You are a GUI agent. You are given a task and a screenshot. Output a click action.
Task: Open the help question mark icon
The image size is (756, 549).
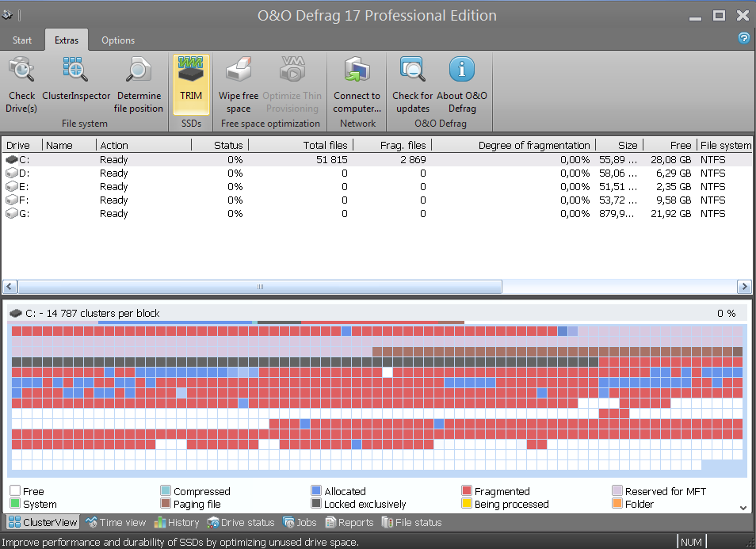[744, 38]
